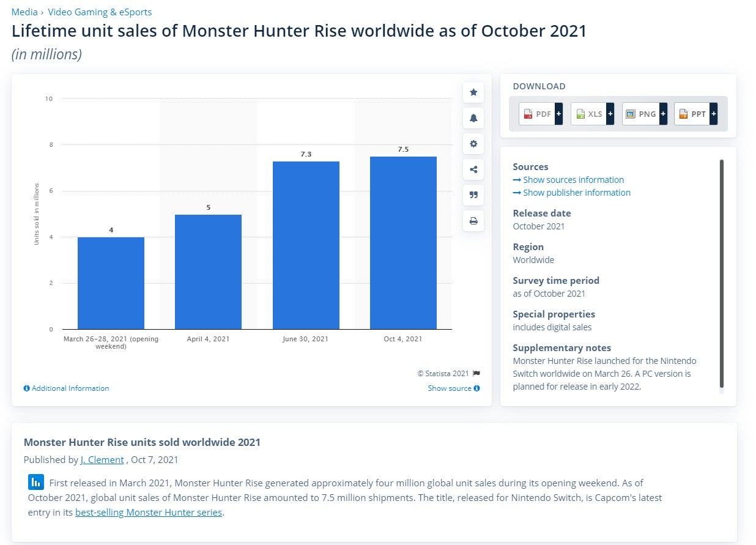Click the '(in millions)' subtitle
Screen dimensions: 756x545
46,54
